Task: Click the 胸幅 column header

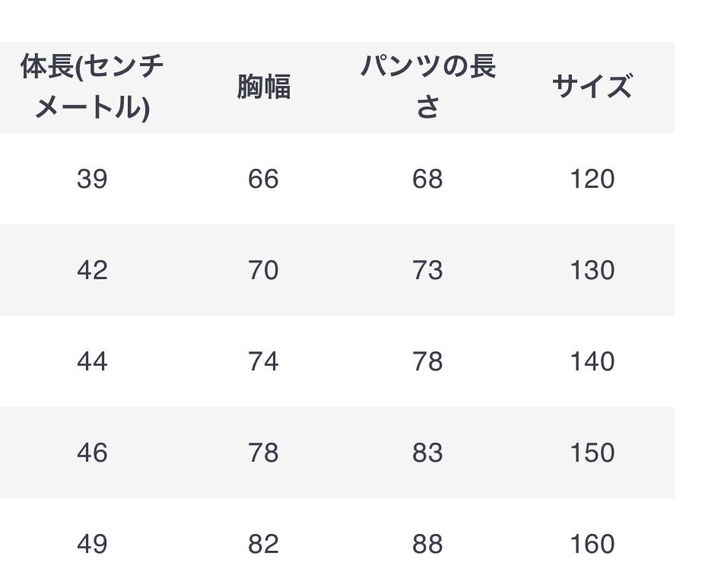Action: (263, 87)
